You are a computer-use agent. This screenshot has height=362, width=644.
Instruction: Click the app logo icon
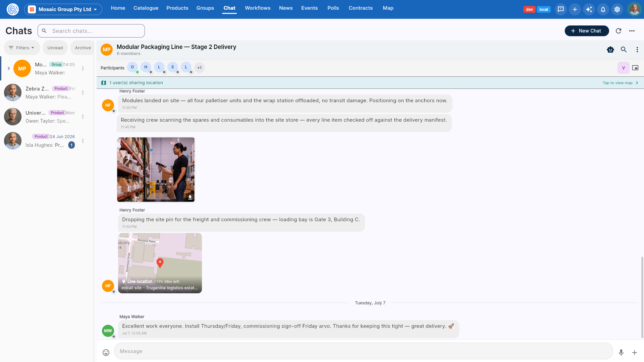[x=13, y=9]
